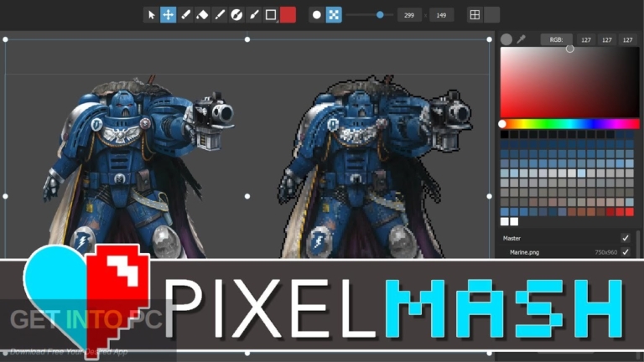
Task: Edit the green channel value 127
Action: 607,40
